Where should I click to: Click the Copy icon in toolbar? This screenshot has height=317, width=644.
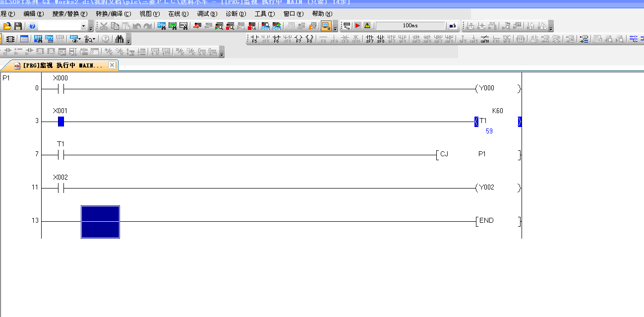point(115,26)
